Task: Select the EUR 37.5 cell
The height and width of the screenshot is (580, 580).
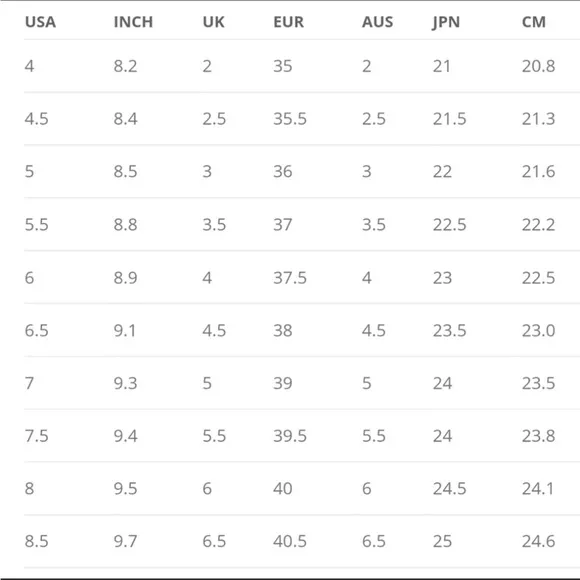Action: coord(290,278)
